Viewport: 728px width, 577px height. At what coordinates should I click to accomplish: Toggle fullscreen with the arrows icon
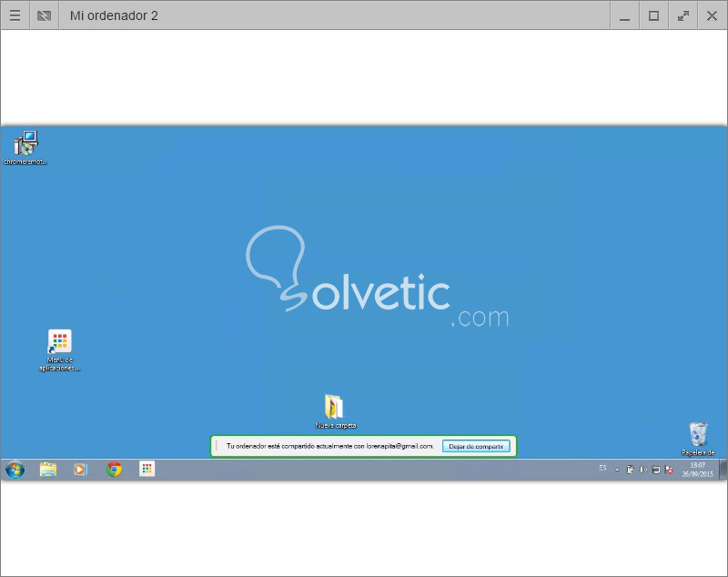(x=683, y=15)
